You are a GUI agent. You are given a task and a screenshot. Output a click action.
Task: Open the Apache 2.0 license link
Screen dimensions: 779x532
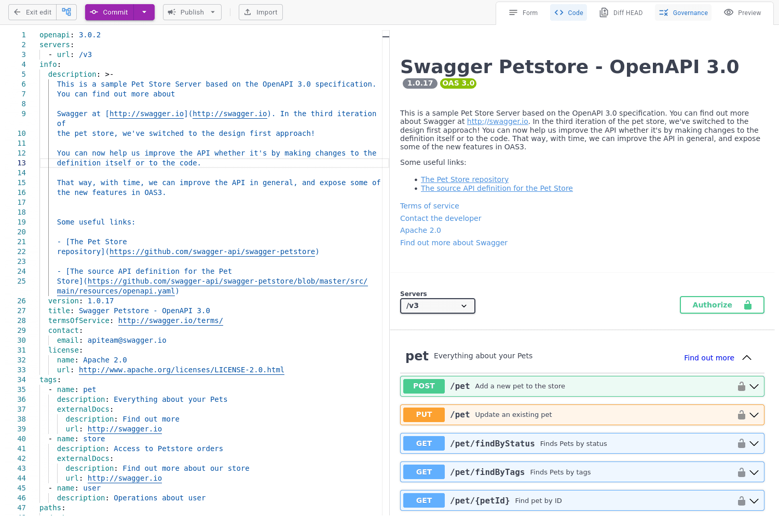coord(420,230)
